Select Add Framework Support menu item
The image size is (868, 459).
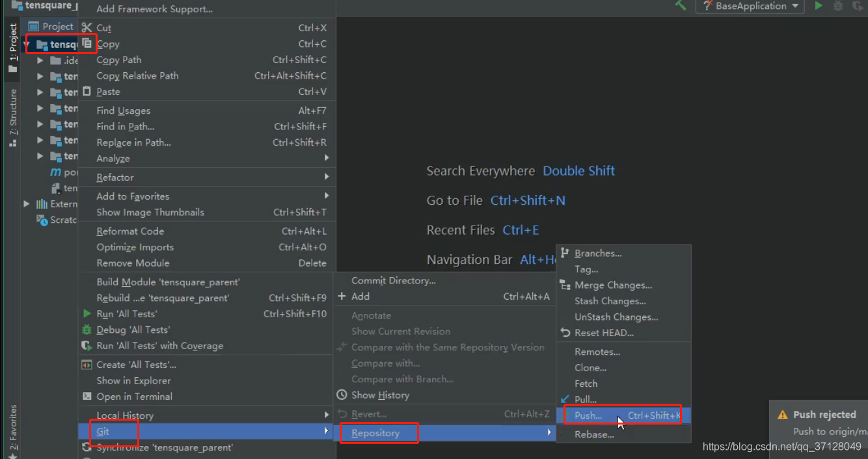point(206,9)
